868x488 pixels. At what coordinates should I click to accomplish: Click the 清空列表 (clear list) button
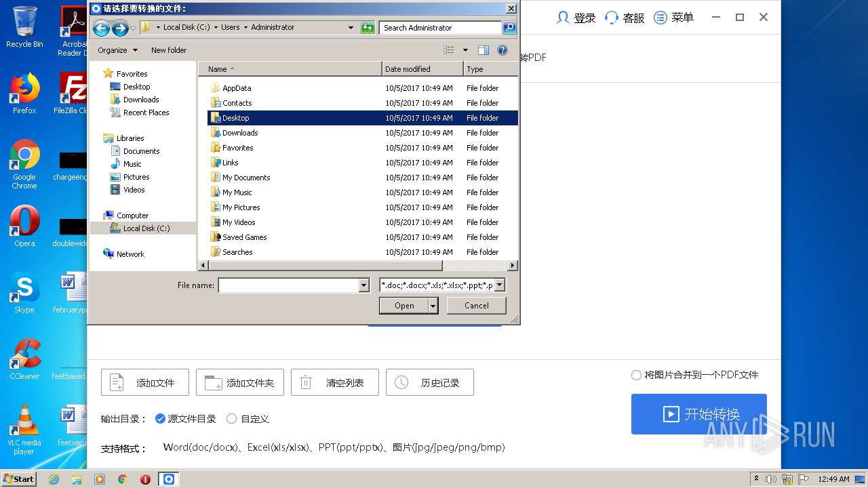(x=335, y=383)
